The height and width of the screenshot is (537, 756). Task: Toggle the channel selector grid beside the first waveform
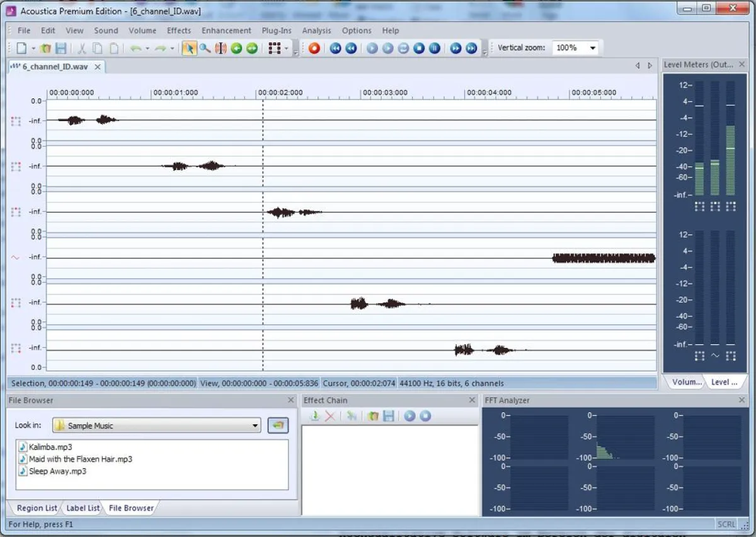[16, 121]
